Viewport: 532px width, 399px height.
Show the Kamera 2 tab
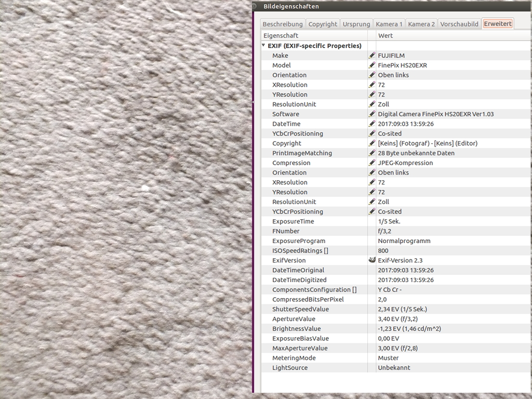click(x=421, y=24)
